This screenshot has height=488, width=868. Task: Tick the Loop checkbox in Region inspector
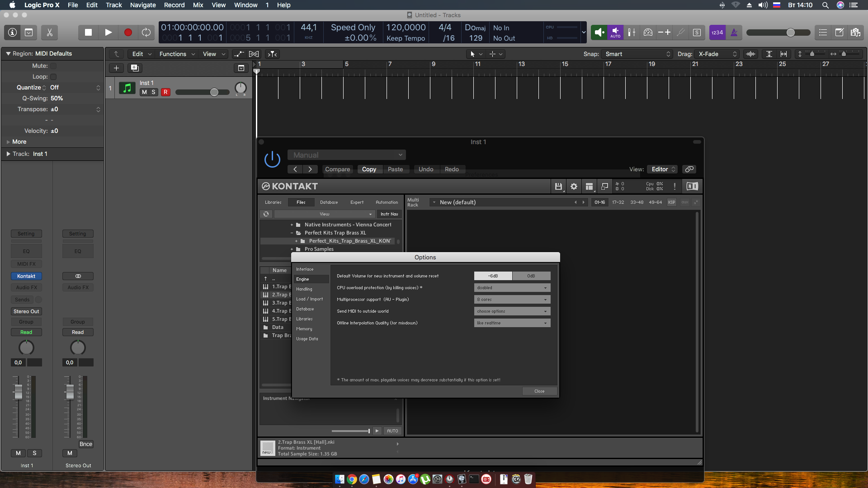click(53, 77)
